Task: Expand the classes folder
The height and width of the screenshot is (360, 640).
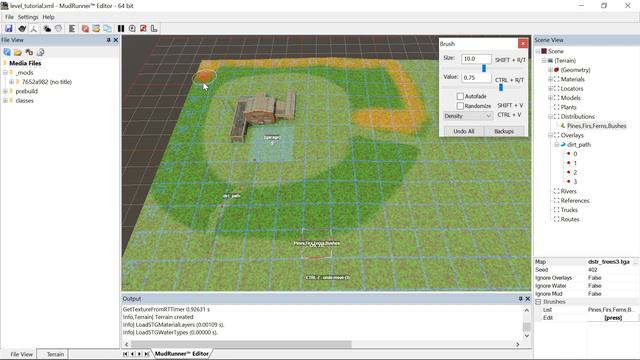Action: coord(5,101)
